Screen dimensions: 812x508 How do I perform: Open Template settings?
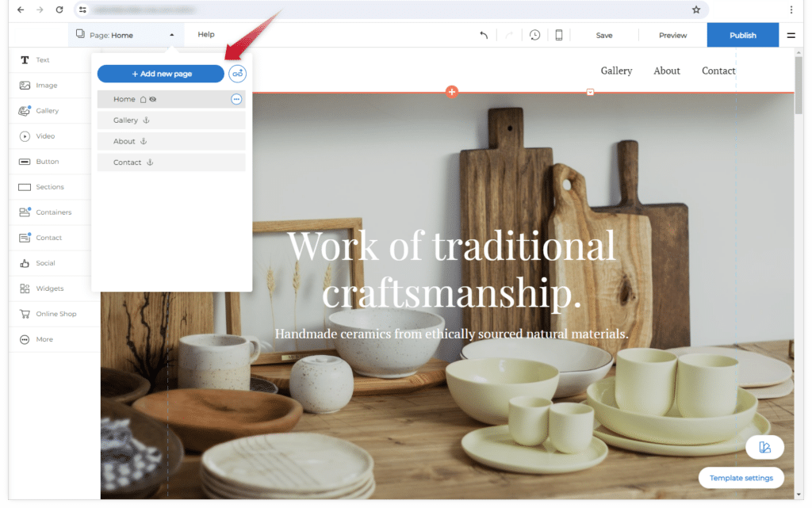tap(741, 478)
